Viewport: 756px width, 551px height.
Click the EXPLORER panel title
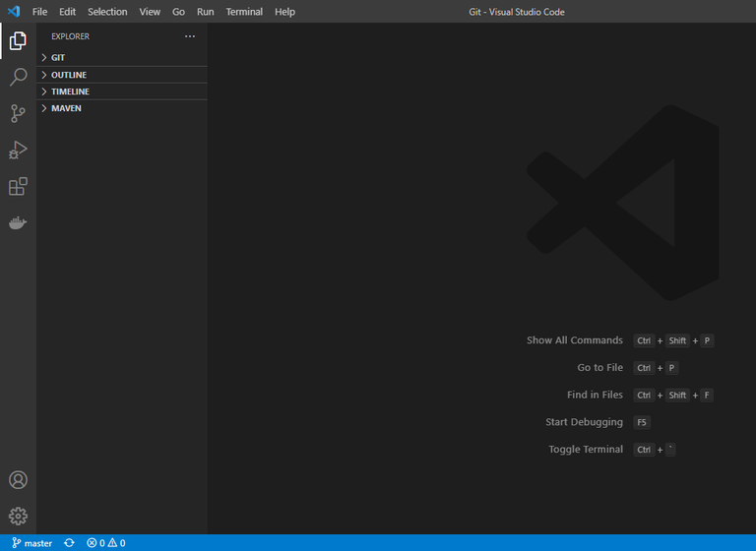pyautogui.click(x=71, y=36)
